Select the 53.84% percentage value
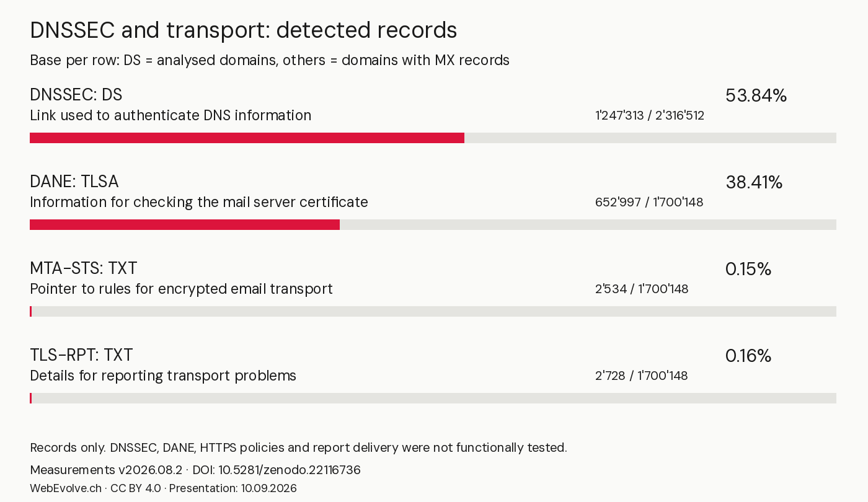868x502 pixels. tap(756, 95)
